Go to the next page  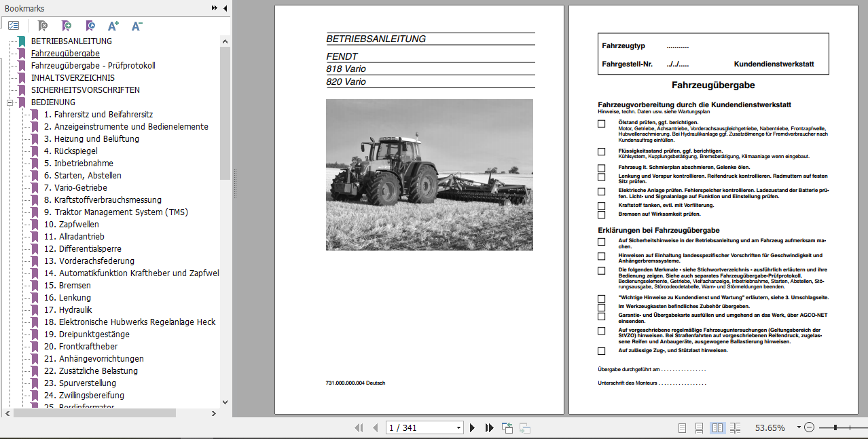(473, 427)
